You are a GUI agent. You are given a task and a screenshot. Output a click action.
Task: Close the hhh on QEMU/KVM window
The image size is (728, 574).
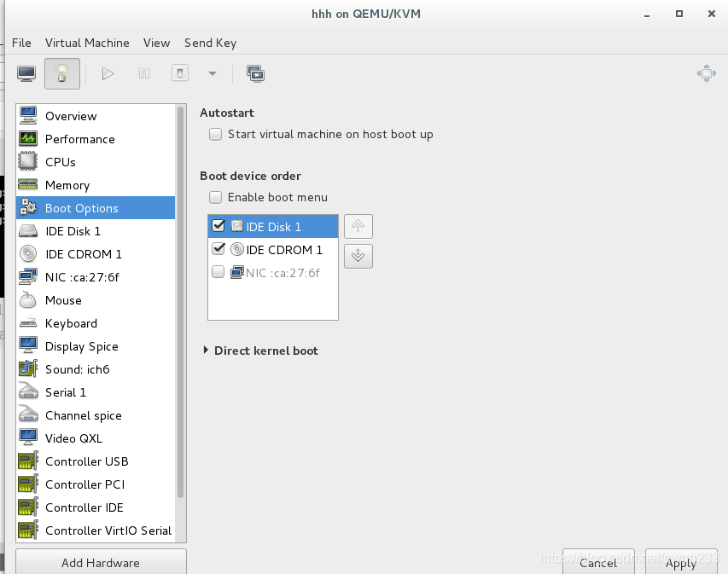711,14
